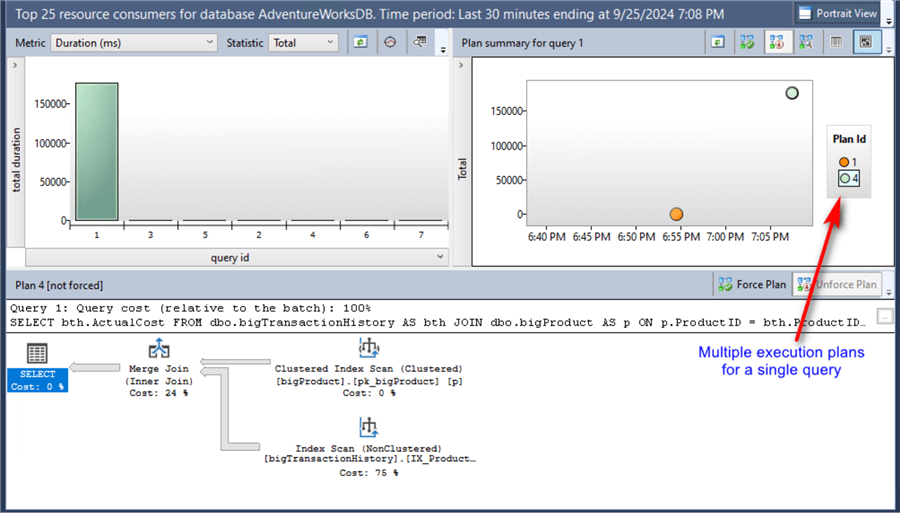Open the Statistic dropdown showing Total
The height and width of the screenshot is (513, 900).
303,42
